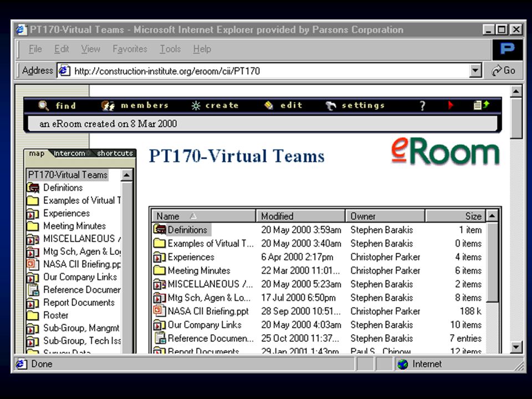Viewport: 532px width, 399px height.
Task: Click the Examples of Virtual T... folder icon in list
Action: (159, 243)
